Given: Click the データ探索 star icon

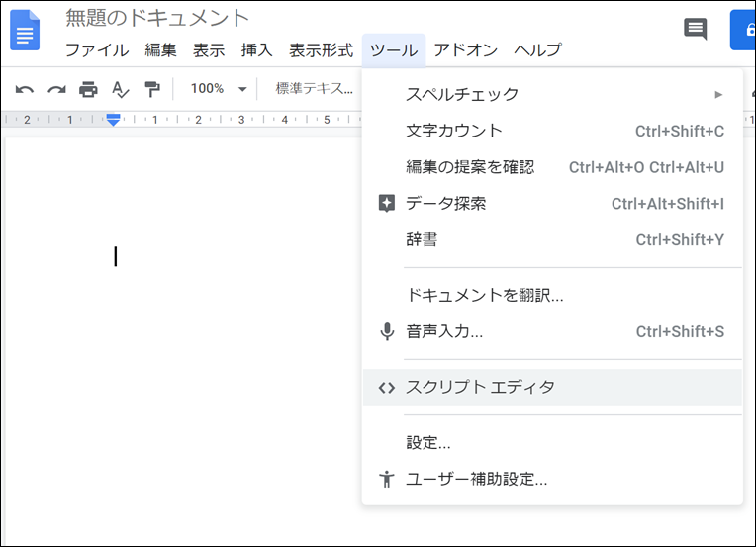Looking at the screenshot, I should click(387, 204).
